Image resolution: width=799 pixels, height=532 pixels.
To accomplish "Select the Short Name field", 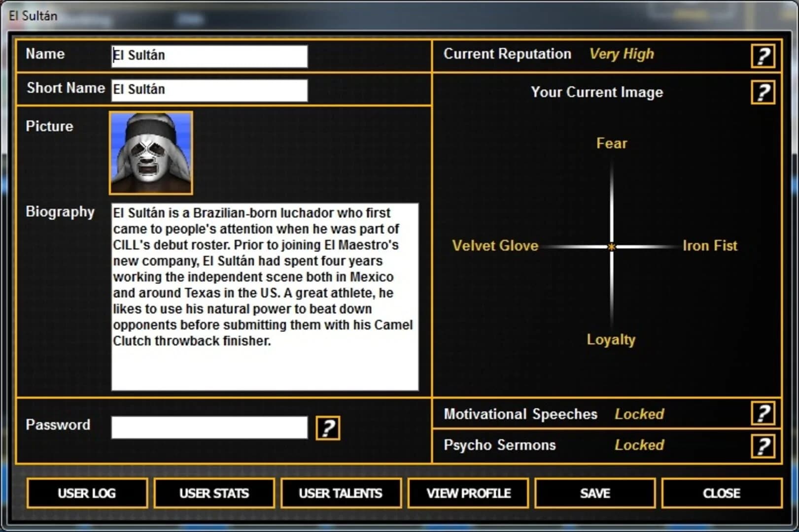I will (208, 90).
